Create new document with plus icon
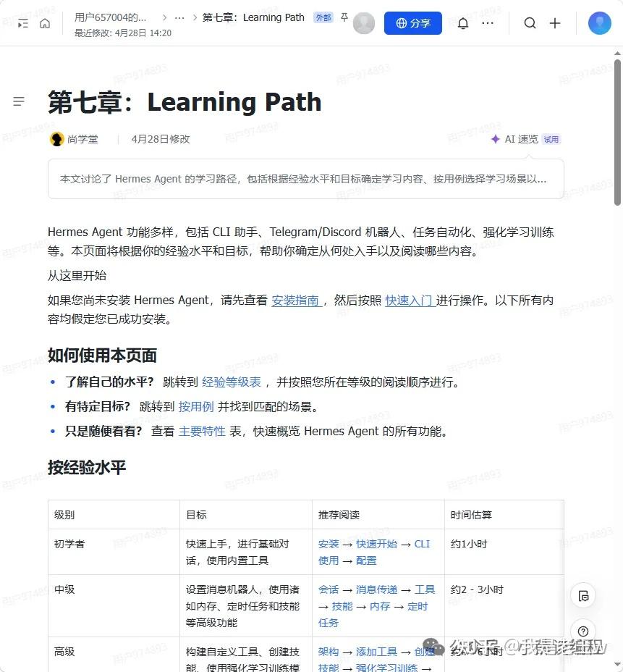Image resolution: width=623 pixels, height=672 pixels. pyautogui.click(x=555, y=23)
